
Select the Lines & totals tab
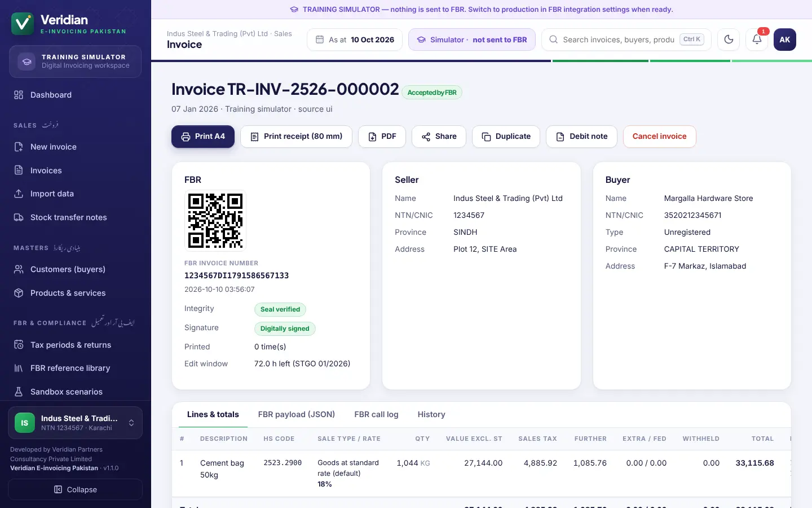click(213, 414)
